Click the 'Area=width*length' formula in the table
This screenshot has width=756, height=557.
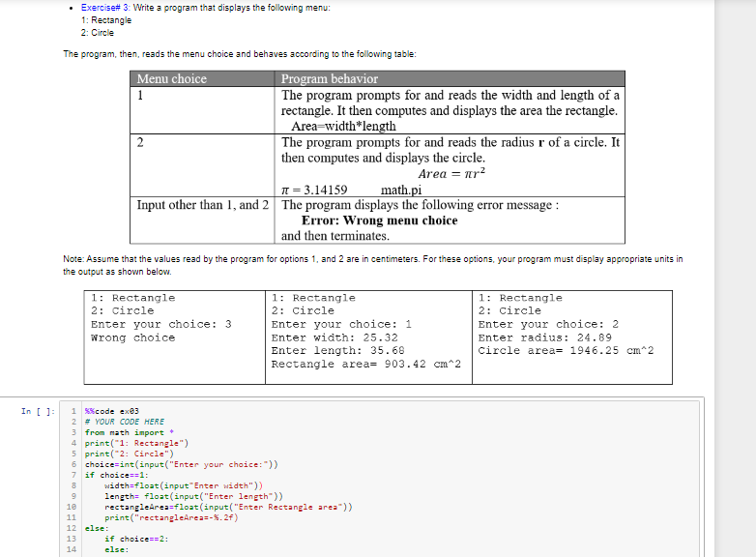pyautogui.click(x=343, y=127)
